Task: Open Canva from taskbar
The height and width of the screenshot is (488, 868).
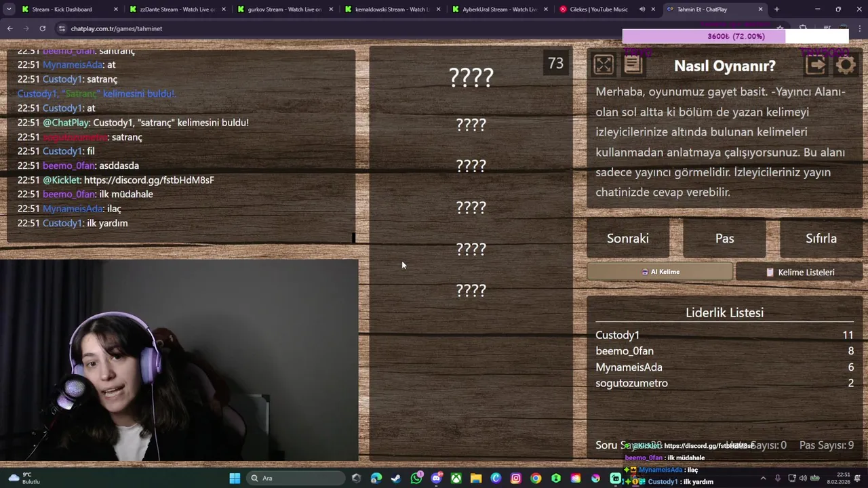Action: pyautogui.click(x=496, y=478)
